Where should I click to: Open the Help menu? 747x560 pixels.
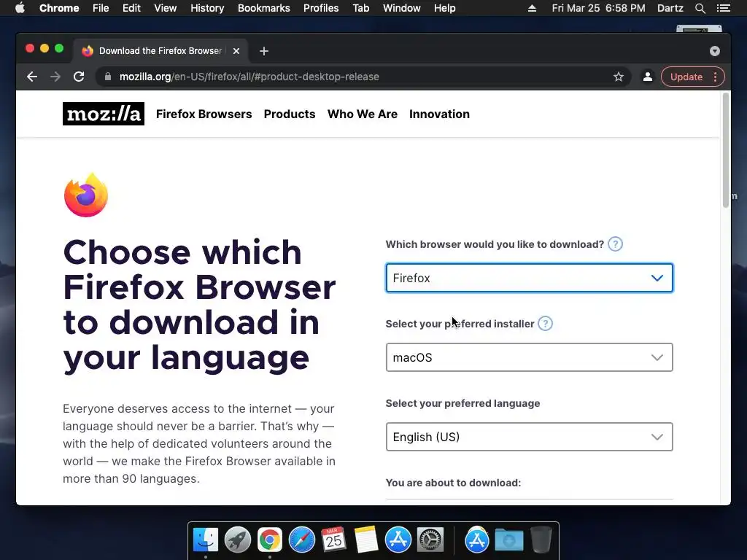point(444,8)
